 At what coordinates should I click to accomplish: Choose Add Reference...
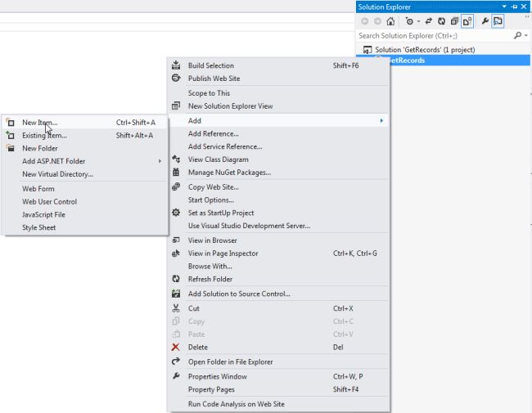point(278,133)
